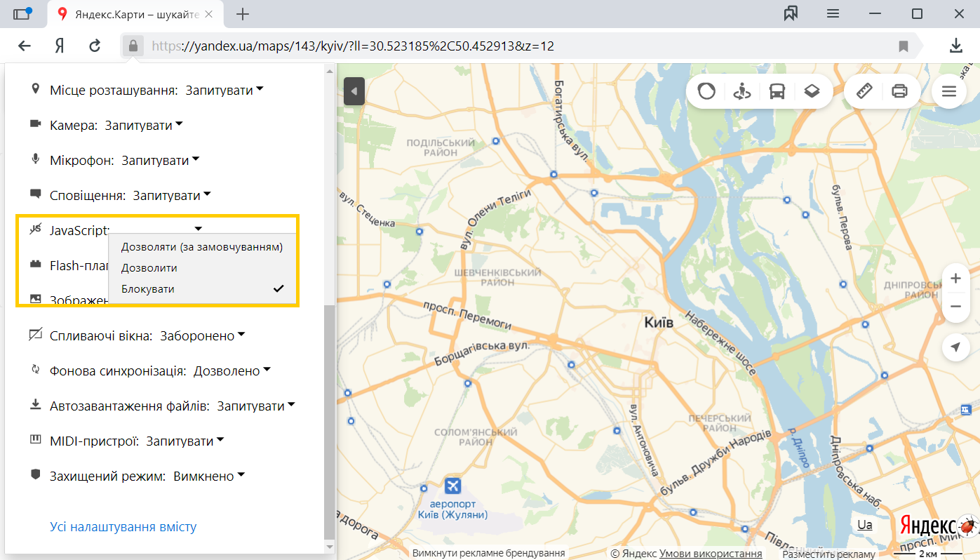
Task: Locate me with the arrow geolocation button
Action: 955,347
